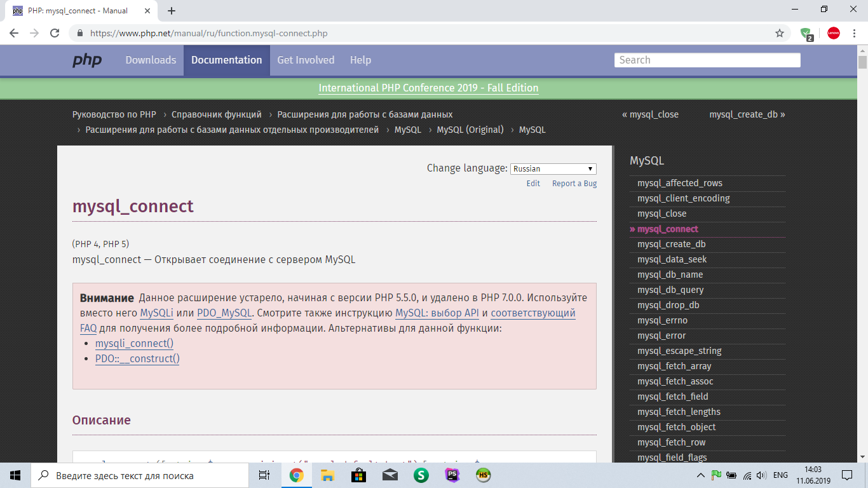868x488 pixels.
Task: Open Google Chrome from the taskbar
Action: (x=296, y=475)
